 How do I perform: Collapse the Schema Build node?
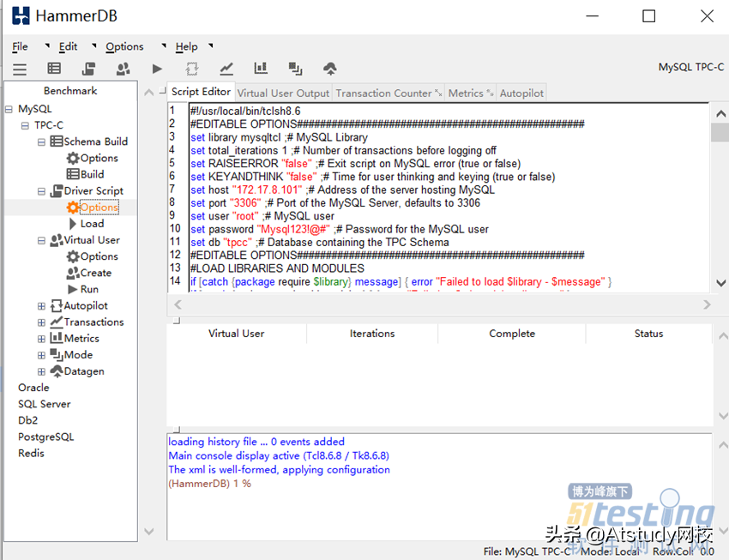(41, 142)
